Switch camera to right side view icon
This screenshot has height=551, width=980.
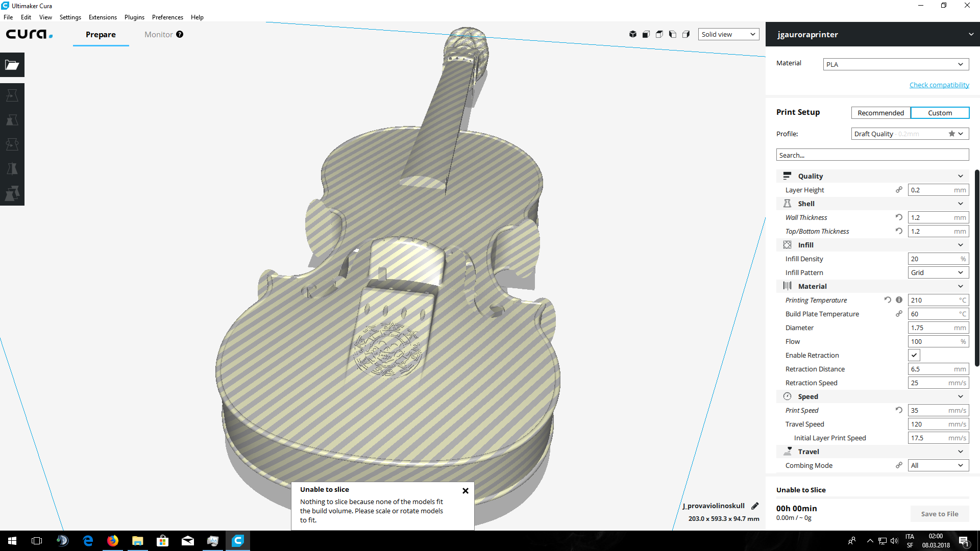tap(686, 34)
